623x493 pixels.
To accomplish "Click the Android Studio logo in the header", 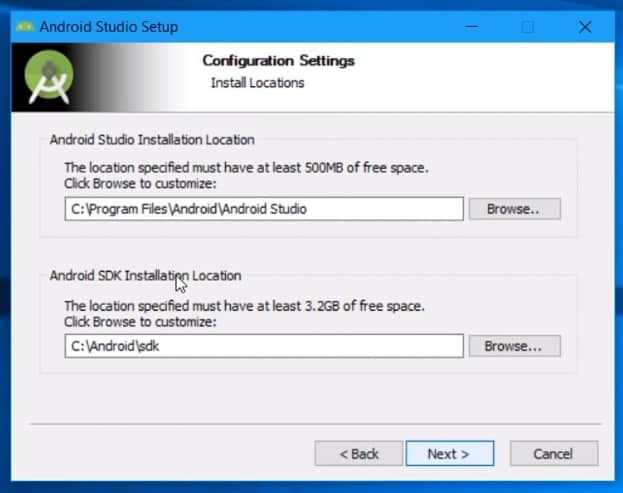I will click(x=48, y=78).
